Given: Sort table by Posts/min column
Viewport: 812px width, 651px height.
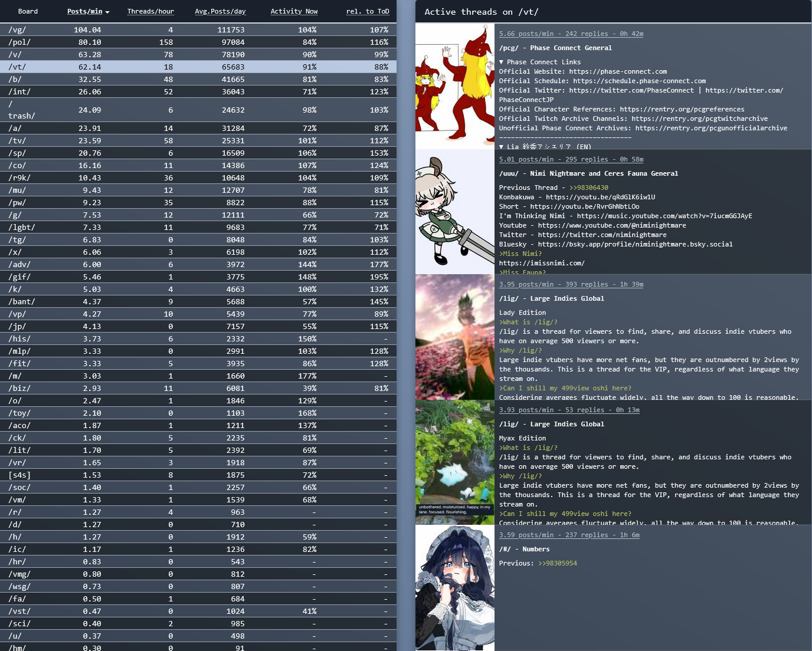Looking at the screenshot, I should [88, 11].
